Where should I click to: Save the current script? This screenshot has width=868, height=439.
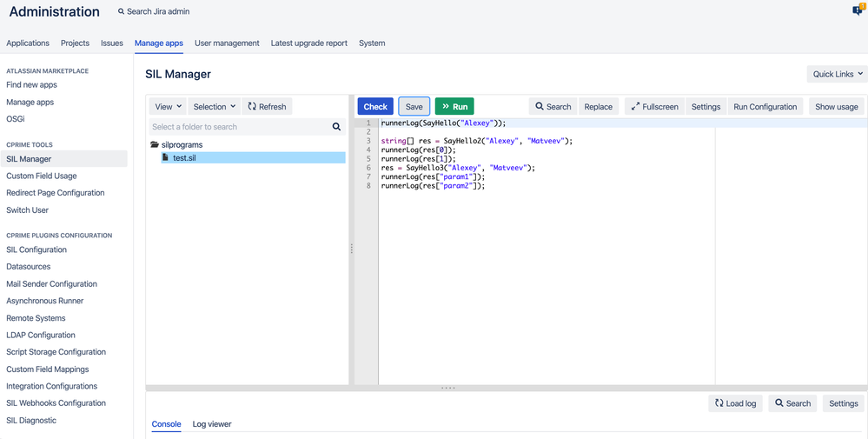414,106
